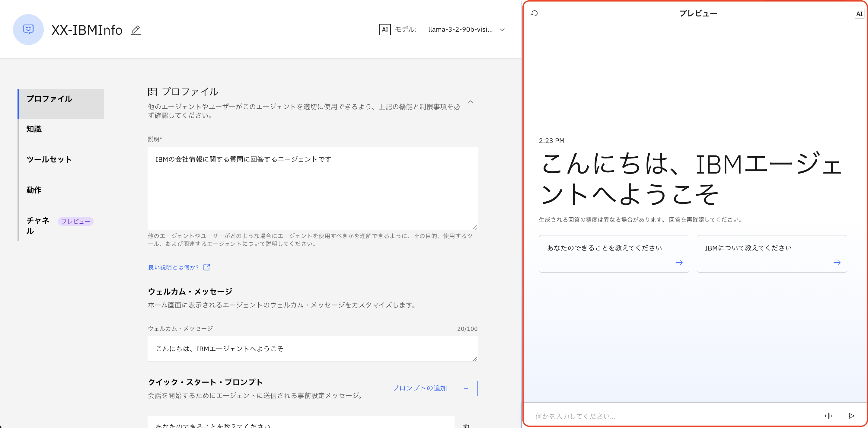Viewport: 868px width, 428px height.
Task: Open the 動作 sidebar section
Action: tap(34, 190)
